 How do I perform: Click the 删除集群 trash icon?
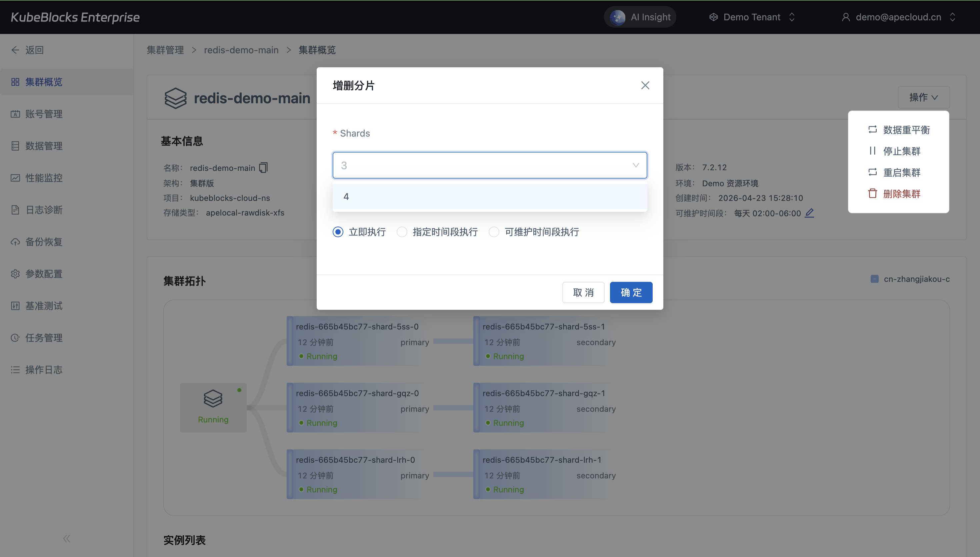[x=872, y=194]
